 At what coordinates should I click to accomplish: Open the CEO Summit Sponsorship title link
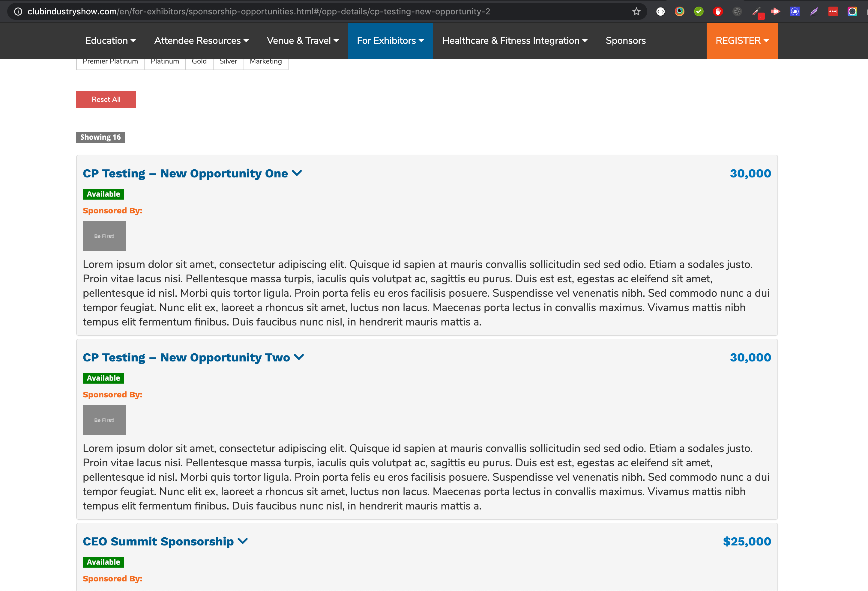[x=158, y=541]
